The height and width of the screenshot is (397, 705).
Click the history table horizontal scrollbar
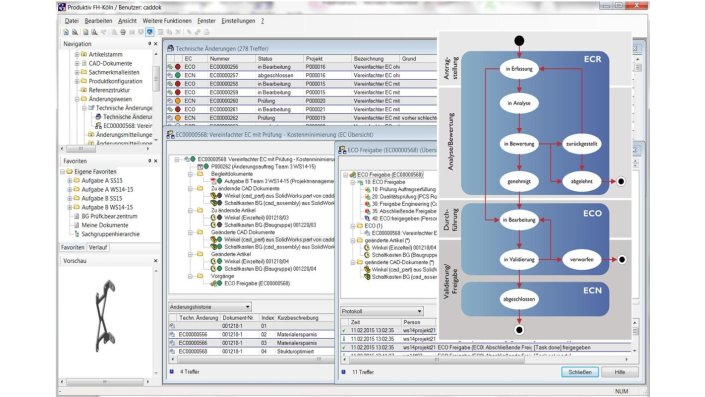coord(251,359)
